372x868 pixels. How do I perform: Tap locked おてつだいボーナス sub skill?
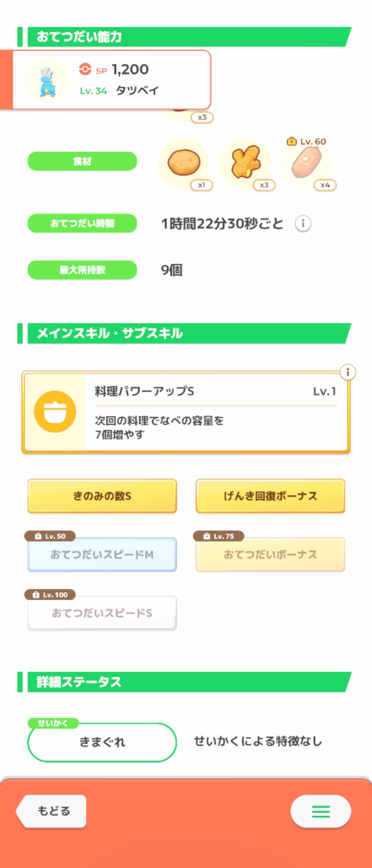pyautogui.click(x=270, y=555)
